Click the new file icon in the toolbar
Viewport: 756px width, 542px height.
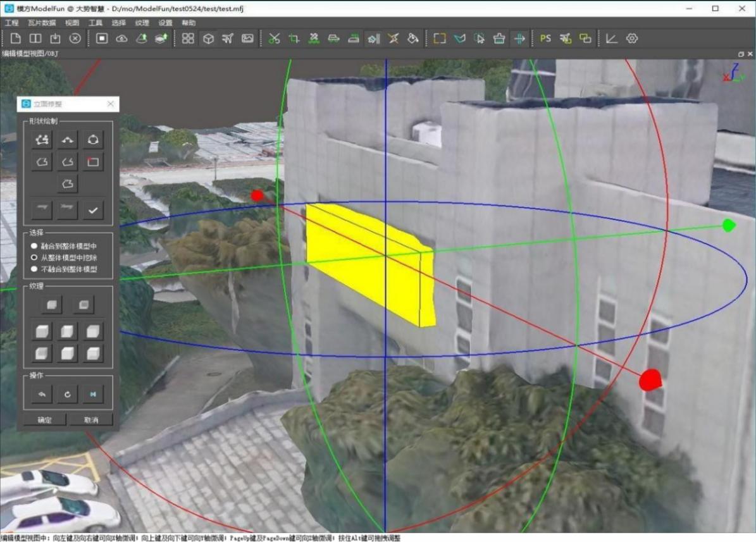point(15,39)
